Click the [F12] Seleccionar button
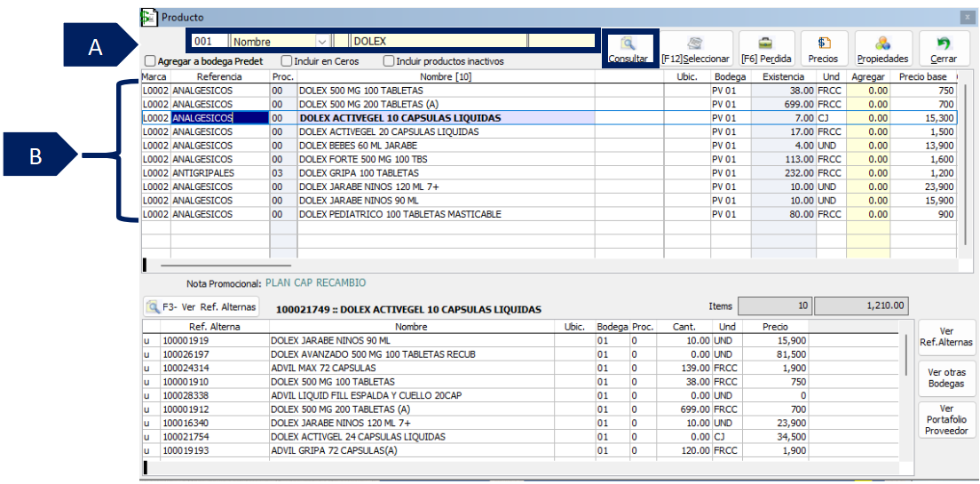The image size is (980, 484). [695, 49]
